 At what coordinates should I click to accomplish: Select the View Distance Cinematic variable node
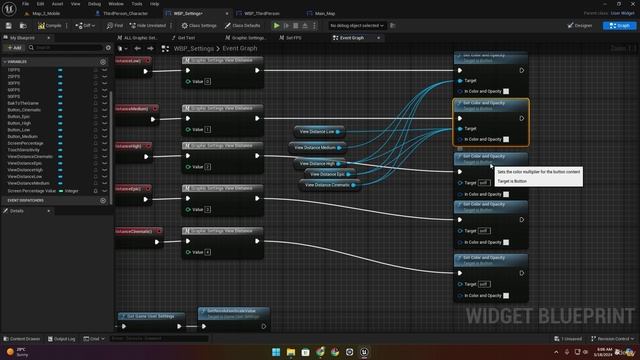330,185
